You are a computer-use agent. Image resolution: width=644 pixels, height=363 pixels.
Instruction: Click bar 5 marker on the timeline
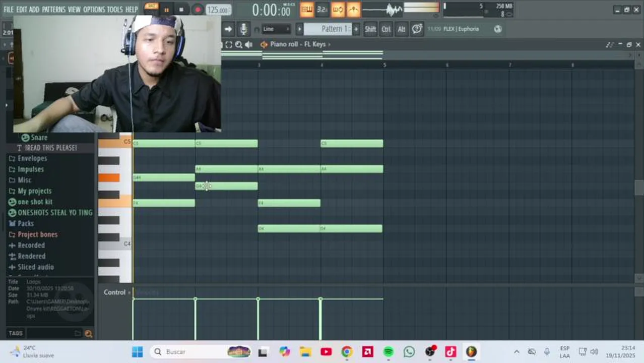[384, 65]
